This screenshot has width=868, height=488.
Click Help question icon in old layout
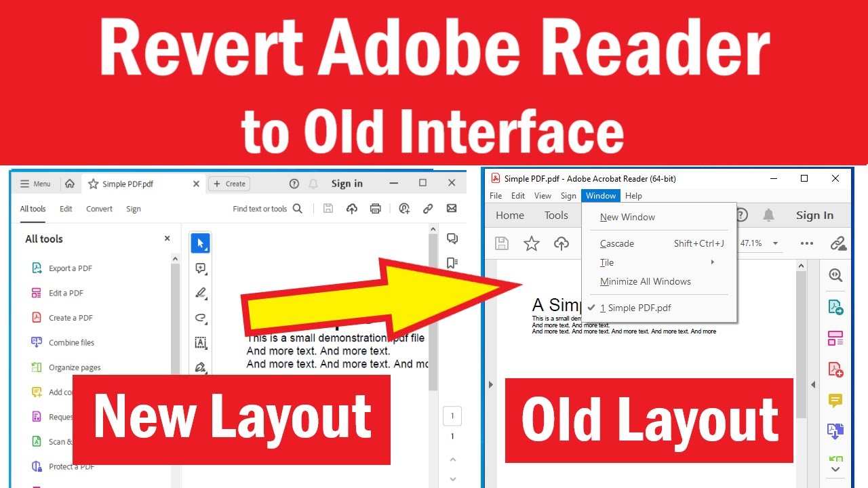click(x=741, y=216)
